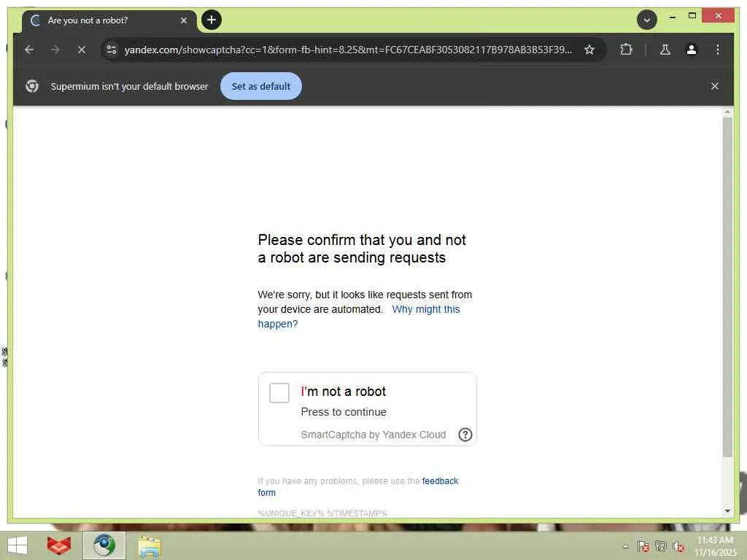Open the Action Center flag tray icon
The width and height of the screenshot is (747, 560).
tap(643, 546)
